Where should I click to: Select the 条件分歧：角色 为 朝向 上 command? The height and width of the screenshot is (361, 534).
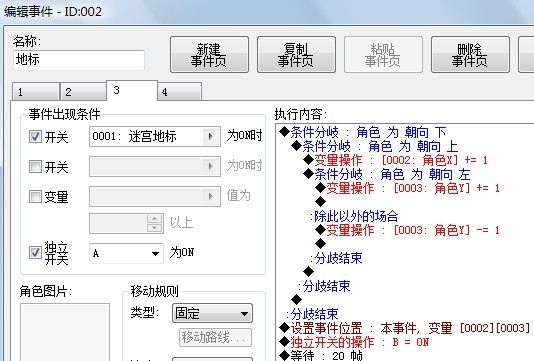click(375, 146)
